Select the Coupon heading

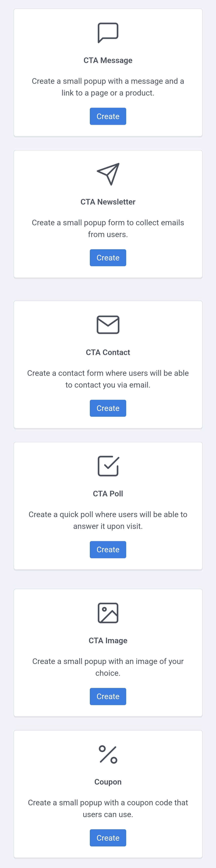[108, 782]
